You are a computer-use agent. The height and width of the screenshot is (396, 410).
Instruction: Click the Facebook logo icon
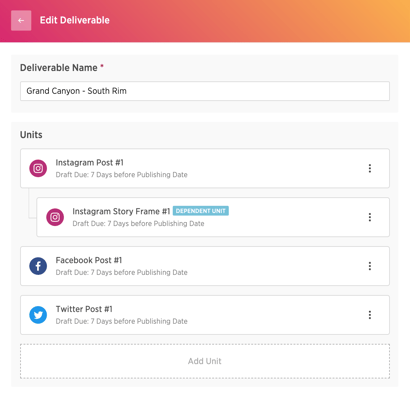pyautogui.click(x=38, y=266)
